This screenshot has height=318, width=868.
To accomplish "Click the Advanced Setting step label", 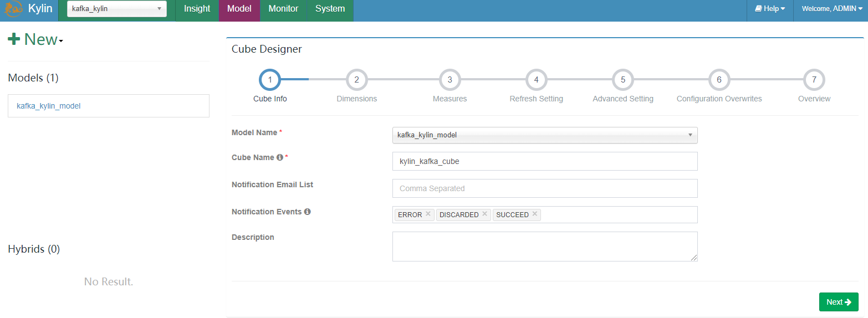I will (x=623, y=99).
